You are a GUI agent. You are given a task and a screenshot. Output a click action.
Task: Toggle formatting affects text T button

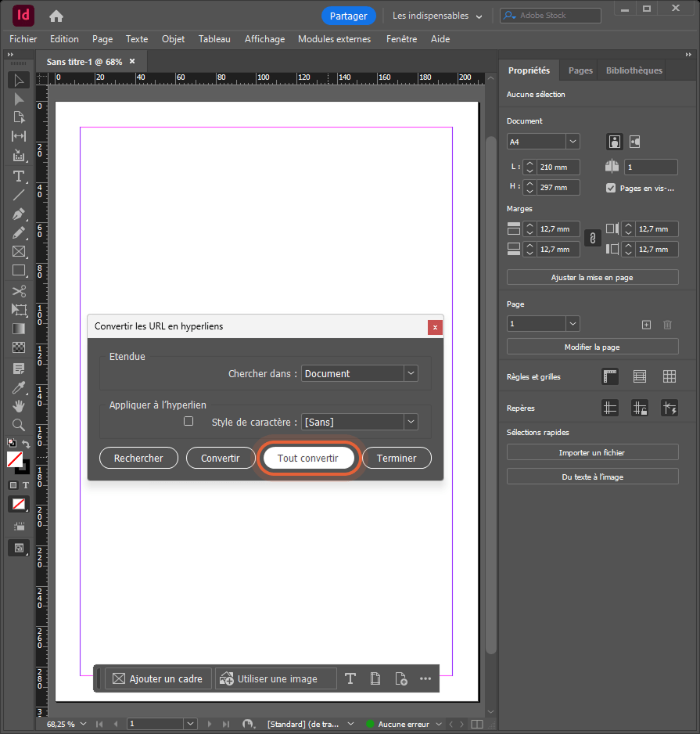pos(26,485)
